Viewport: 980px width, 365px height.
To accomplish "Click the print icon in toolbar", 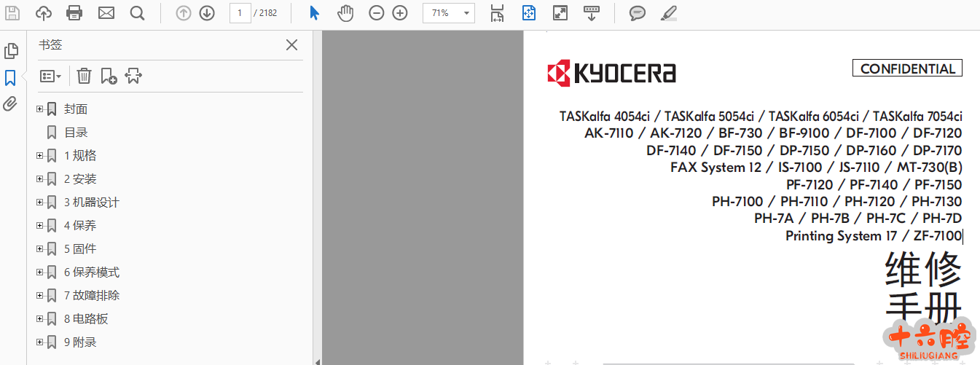I will (x=74, y=13).
